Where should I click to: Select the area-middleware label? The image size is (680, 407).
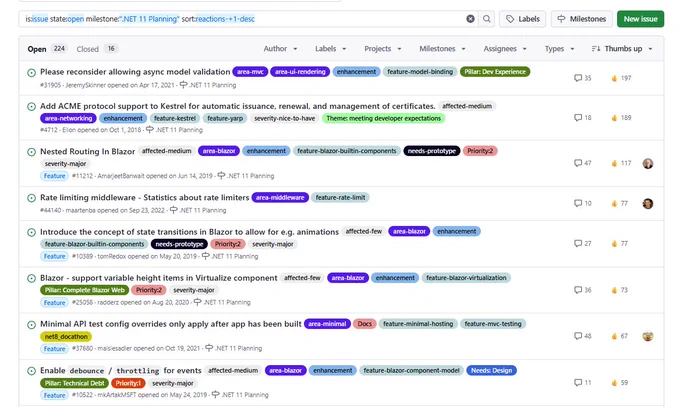tap(280, 198)
